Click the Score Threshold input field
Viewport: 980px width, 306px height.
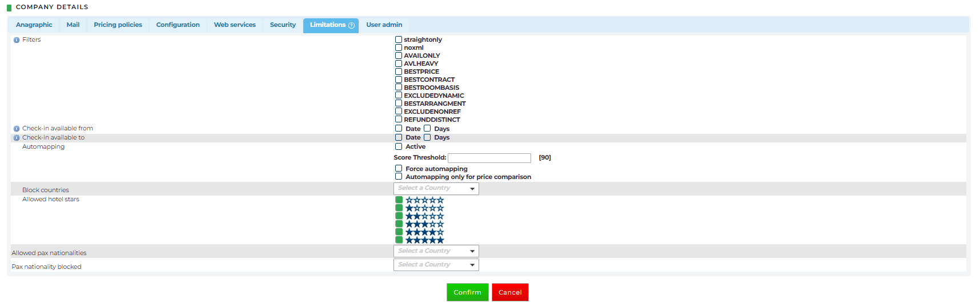click(489, 158)
